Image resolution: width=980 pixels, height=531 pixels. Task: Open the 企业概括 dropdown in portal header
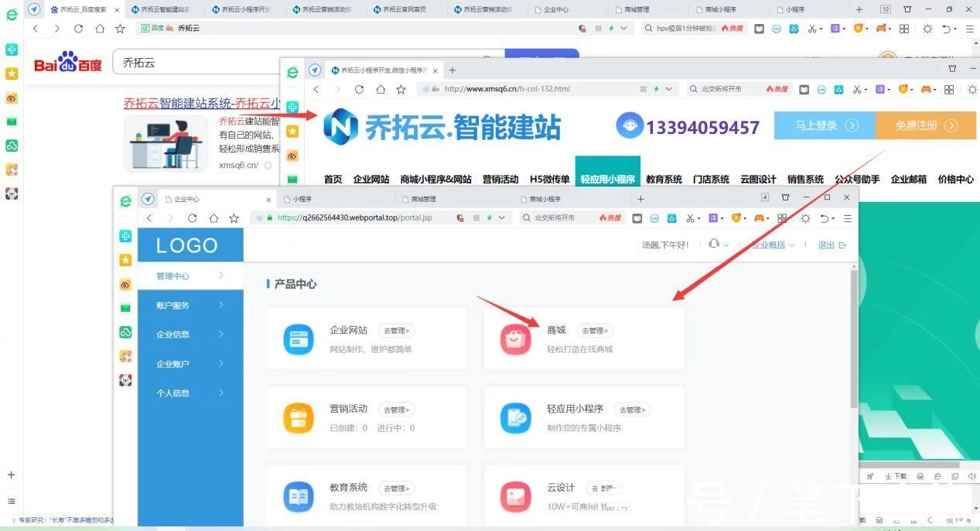click(x=774, y=245)
